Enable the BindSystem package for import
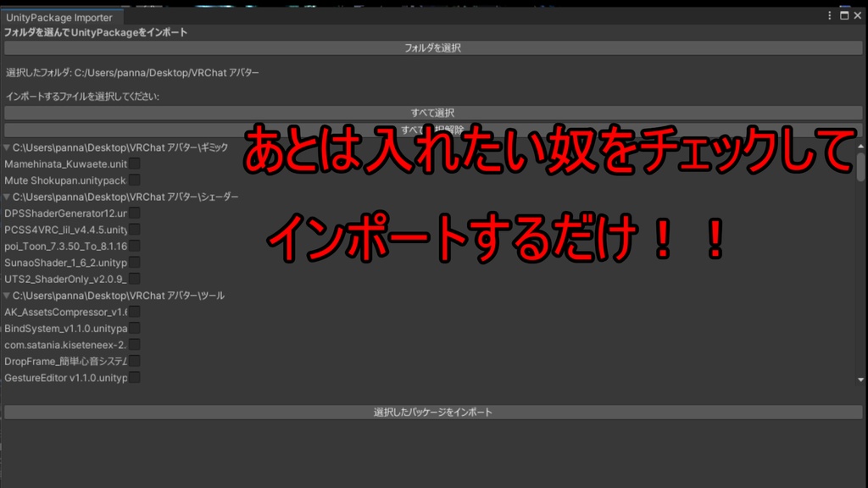The image size is (868, 488). click(136, 328)
